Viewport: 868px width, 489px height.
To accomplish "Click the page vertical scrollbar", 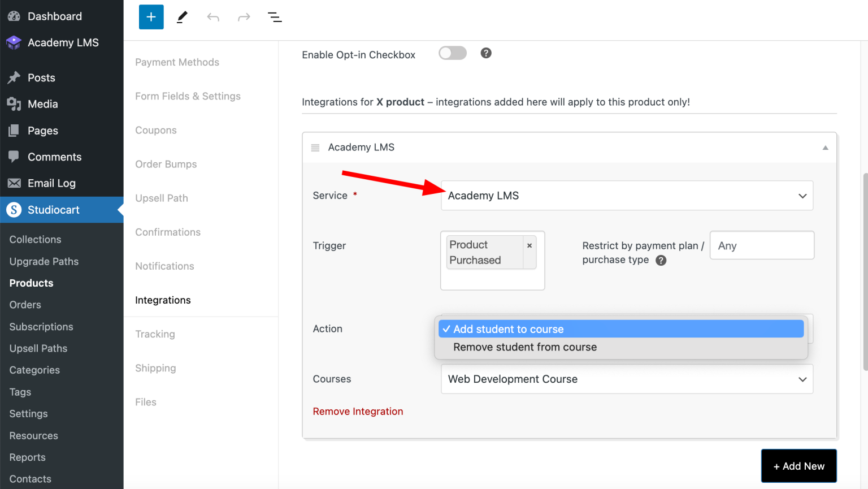I will click(x=865, y=271).
